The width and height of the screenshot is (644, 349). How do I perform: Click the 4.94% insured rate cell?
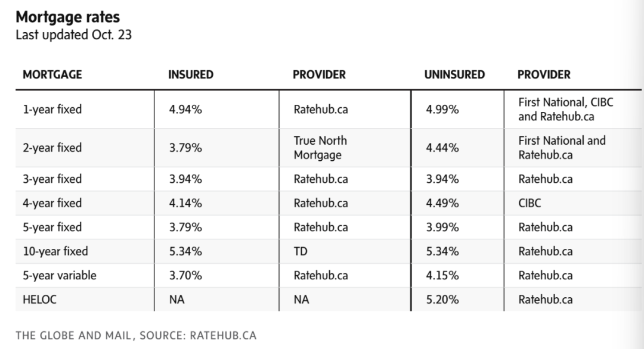tap(185, 110)
